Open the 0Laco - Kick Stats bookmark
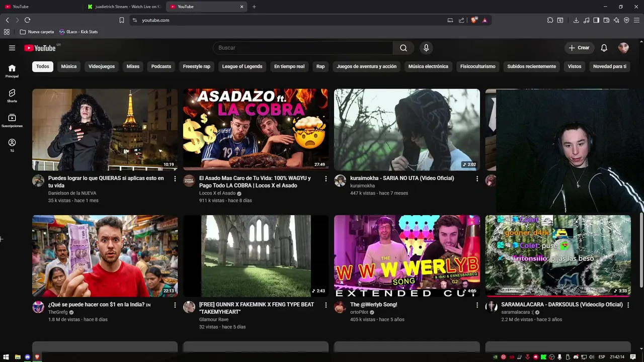Viewport: 644px width, 362px height. [78, 32]
